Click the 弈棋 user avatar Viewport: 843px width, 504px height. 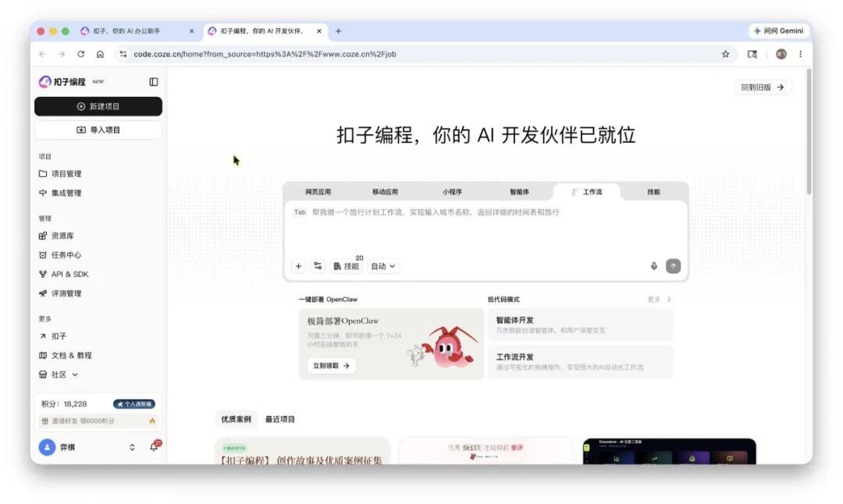tap(48, 447)
